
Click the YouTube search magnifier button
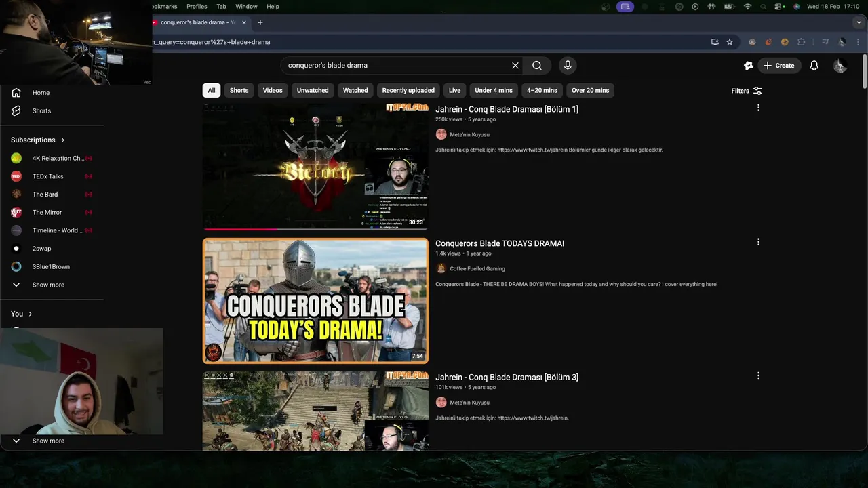(537, 66)
